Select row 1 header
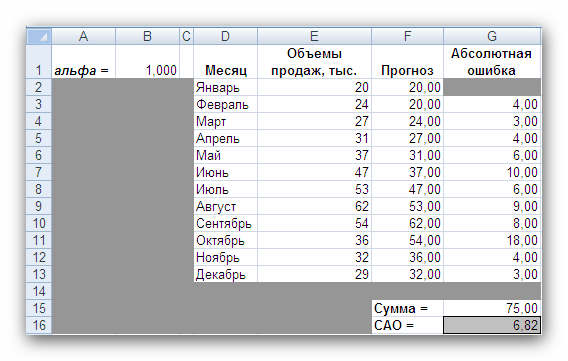The width and height of the screenshot is (568, 361). tap(39, 62)
